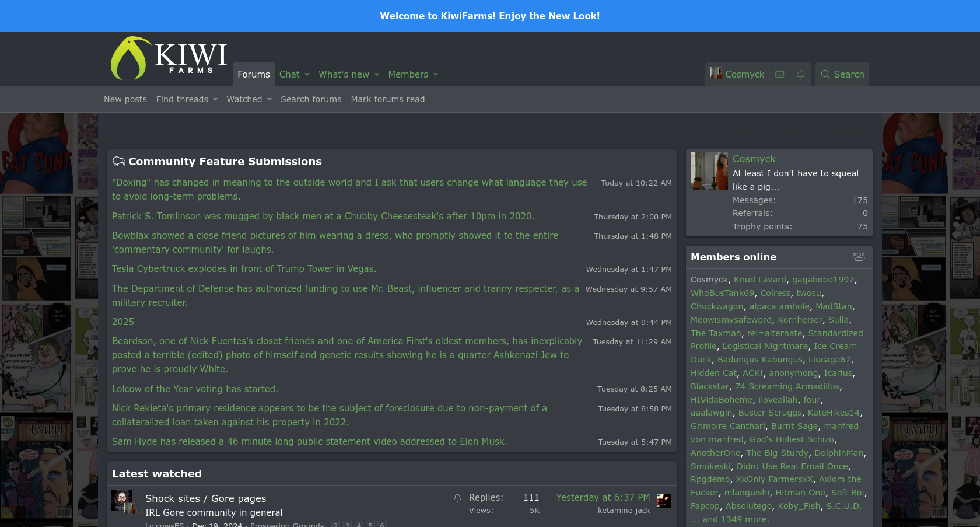Expand the Find threads dropdown arrow
Image resolution: width=980 pixels, height=527 pixels.
point(215,100)
